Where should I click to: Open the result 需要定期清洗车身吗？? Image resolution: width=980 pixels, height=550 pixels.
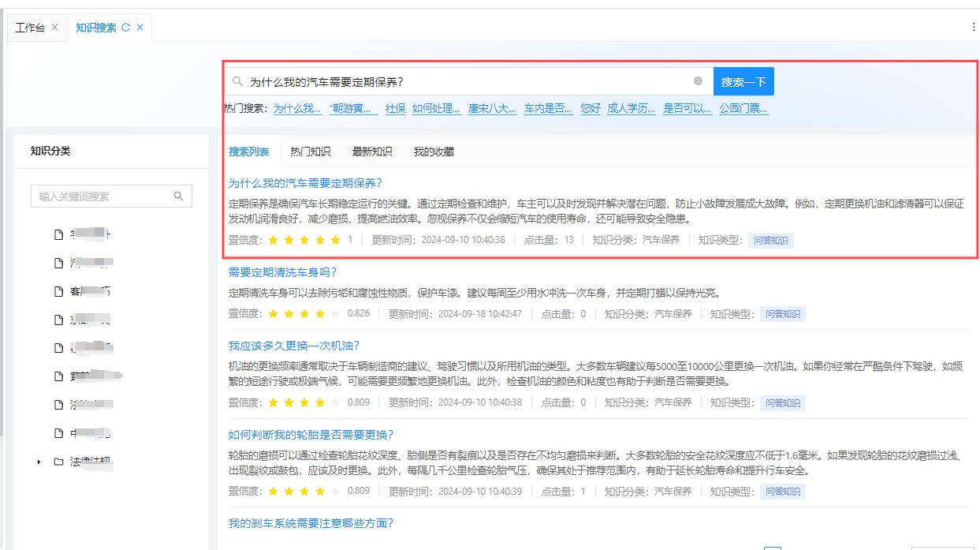282,272
